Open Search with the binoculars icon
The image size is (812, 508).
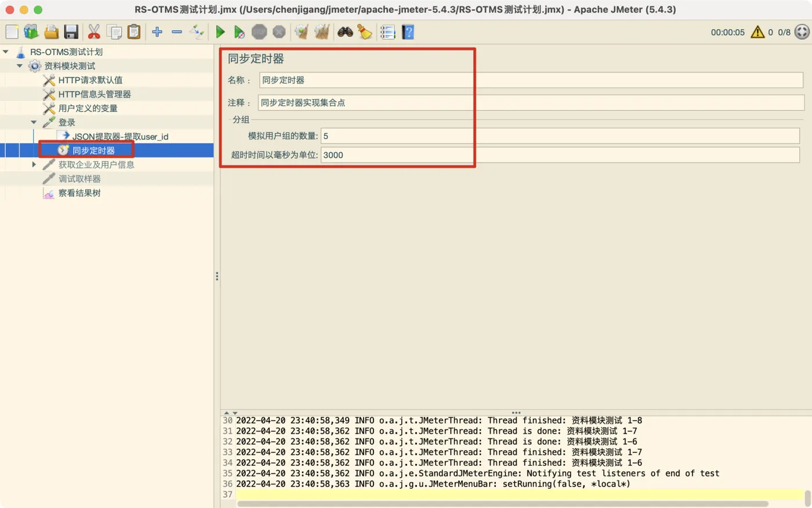click(345, 32)
